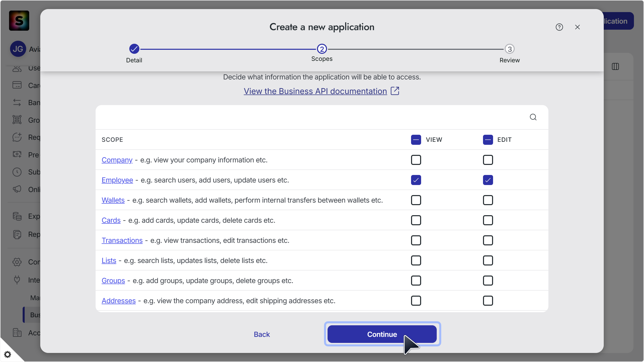Click the columns layout icon in background page
This screenshot has height=362, width=644.
point(615,67)
